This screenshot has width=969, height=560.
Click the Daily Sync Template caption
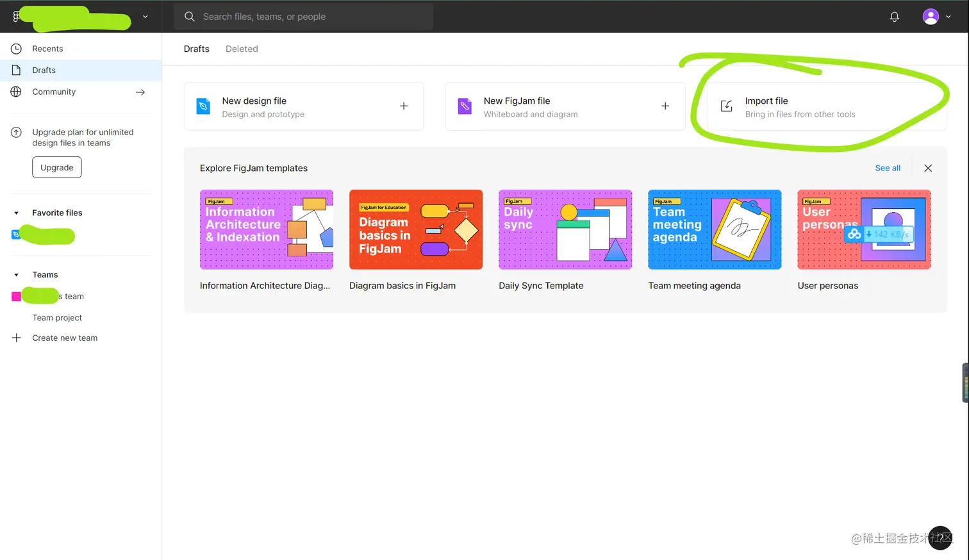[541, 286]
